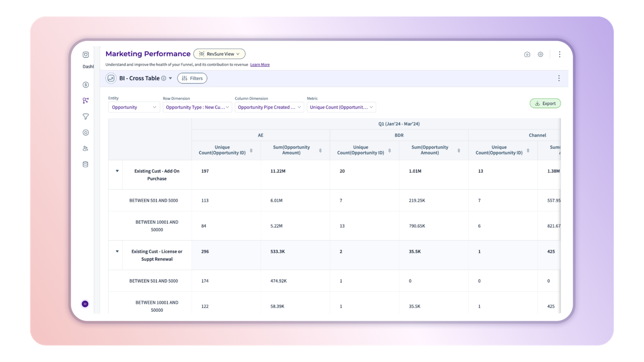Click AE amount cell 11.22M

[x=278, y=171]
